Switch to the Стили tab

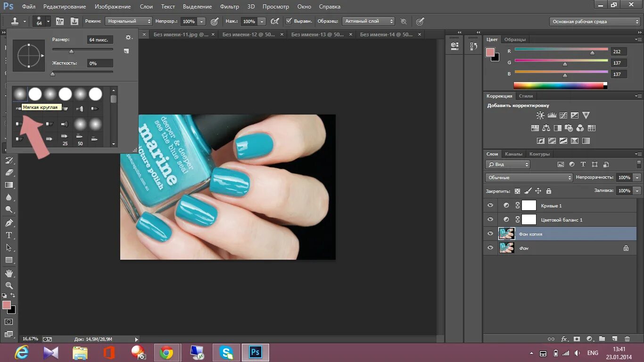pos(526,96)
